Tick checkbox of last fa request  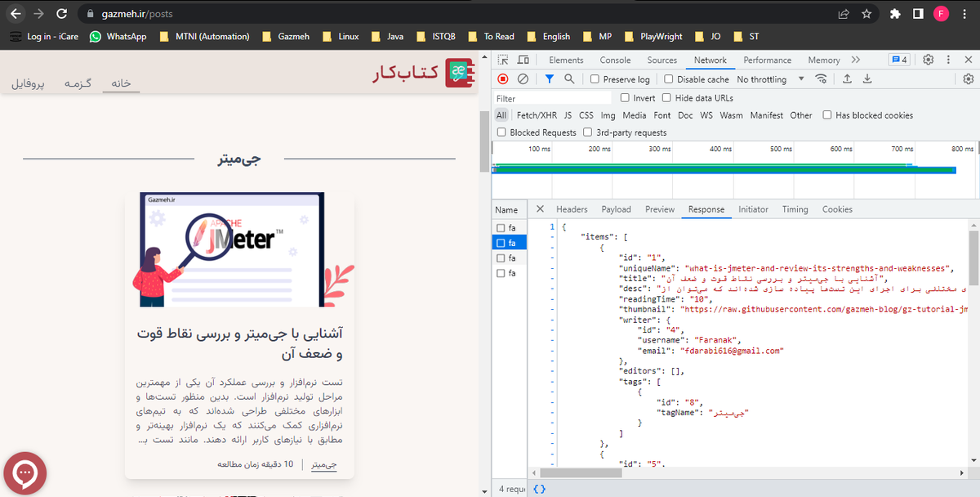click(x=501, y=273)
